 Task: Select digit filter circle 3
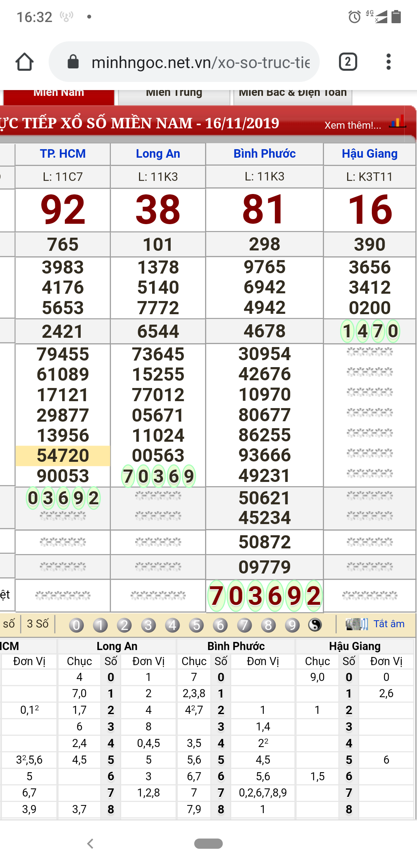click(x=148, y=625)
